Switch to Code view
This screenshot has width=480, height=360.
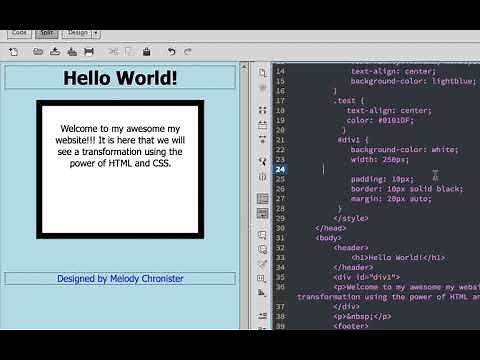[x=19, y=33]
